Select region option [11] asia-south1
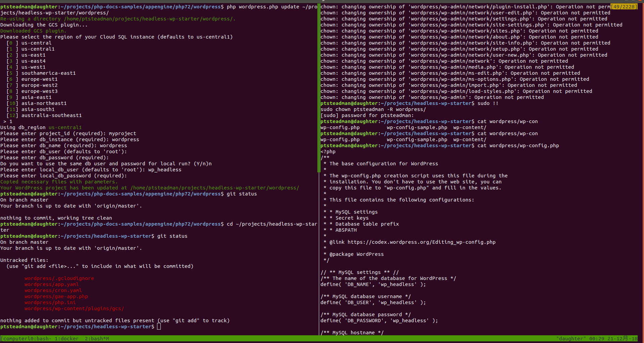644x343 pixels. [31, 109]
